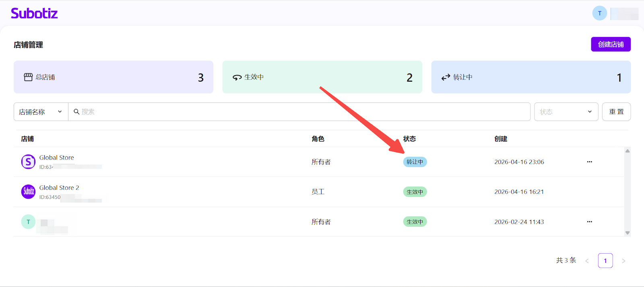Open the user avatar T menu
Image resolution: width=644 pixels, height=287 pixels.
(599, 13)
